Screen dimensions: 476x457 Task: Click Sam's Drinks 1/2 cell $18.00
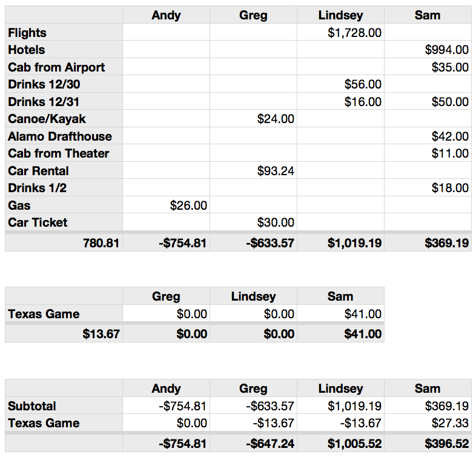click(428, 187)
